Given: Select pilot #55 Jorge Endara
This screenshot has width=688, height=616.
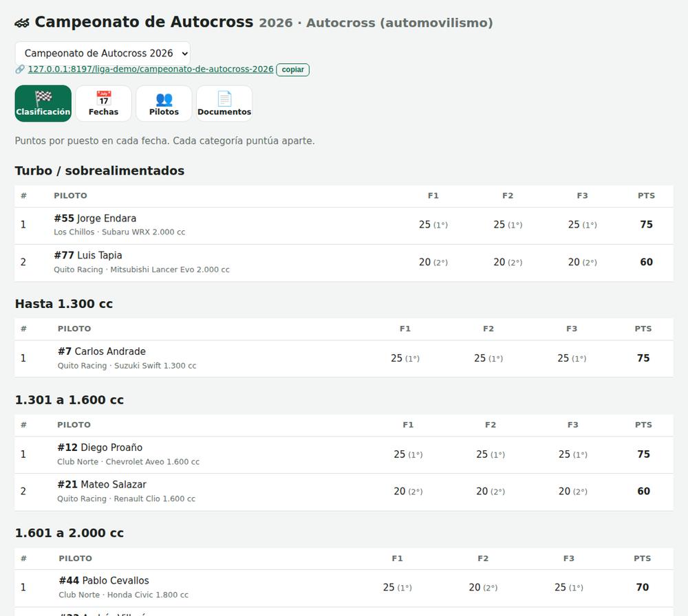Looking at the screenshot, I should [x=95, y=219].
